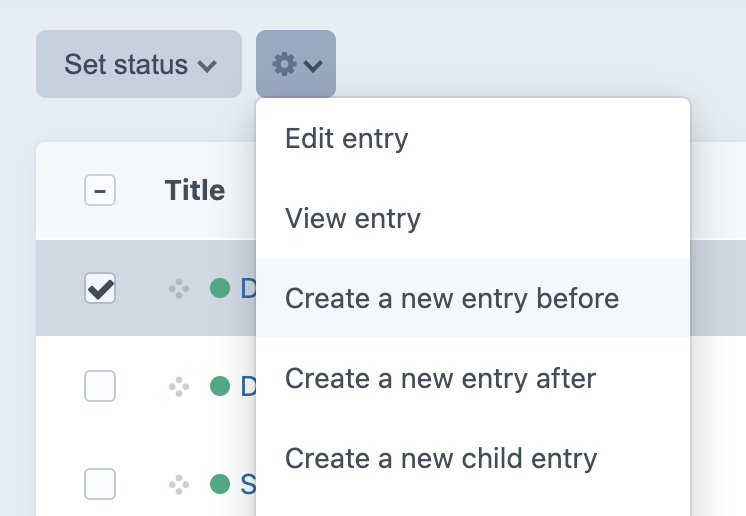Select Create a new entry after
This screenshot has width=746, height=516.
(440, 379)
